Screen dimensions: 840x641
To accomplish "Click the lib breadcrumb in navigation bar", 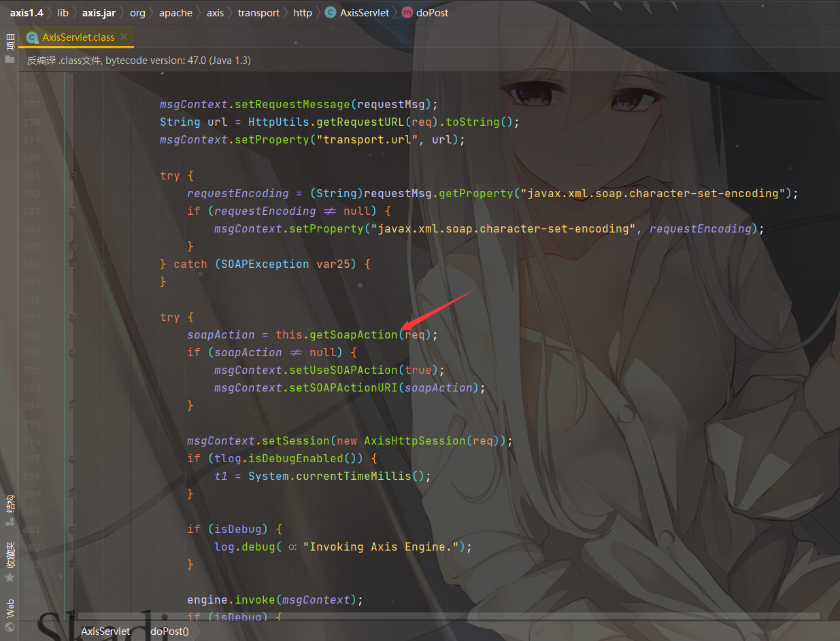I will click(63, 12).
